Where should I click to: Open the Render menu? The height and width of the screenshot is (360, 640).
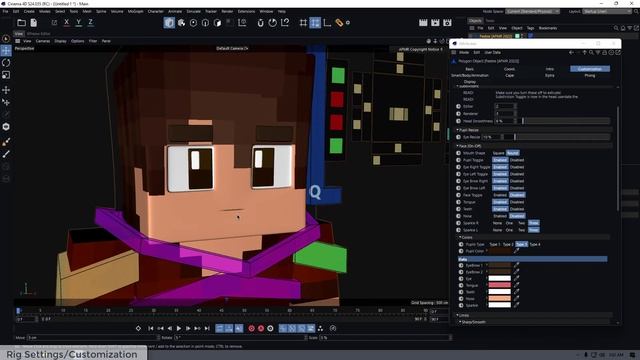[x=227, y=11]
